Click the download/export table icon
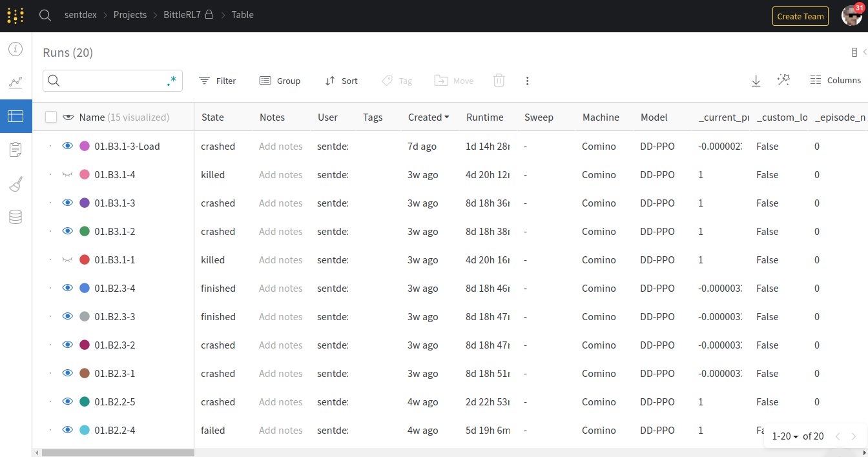868x457 pixels. 756,81
